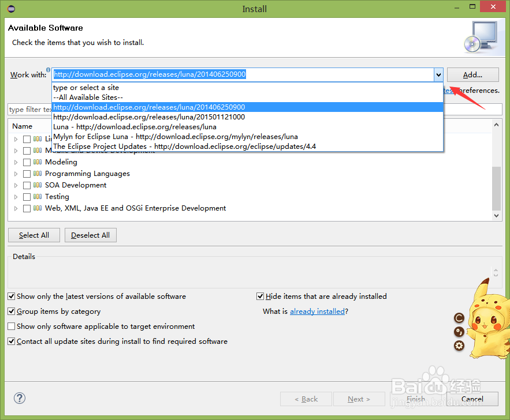
Task: Select the Modeling tree row text
Action: pyautogui.click(x=61, y=162)
